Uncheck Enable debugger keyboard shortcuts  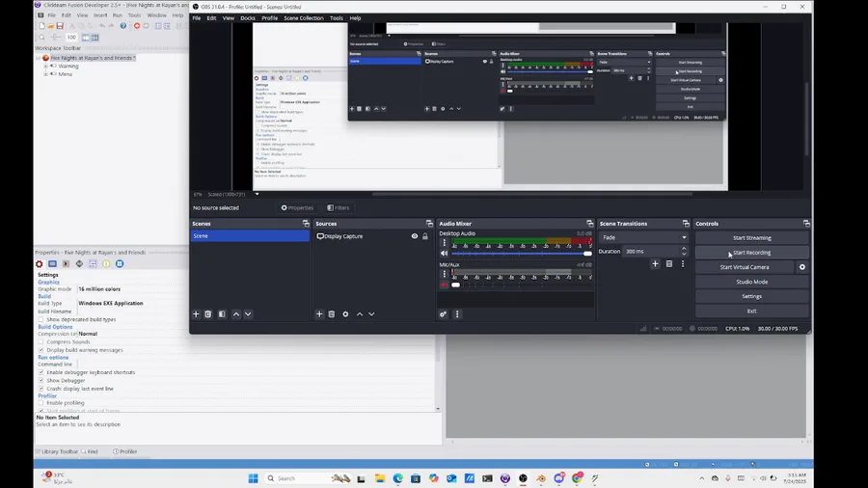pos(41,372)
